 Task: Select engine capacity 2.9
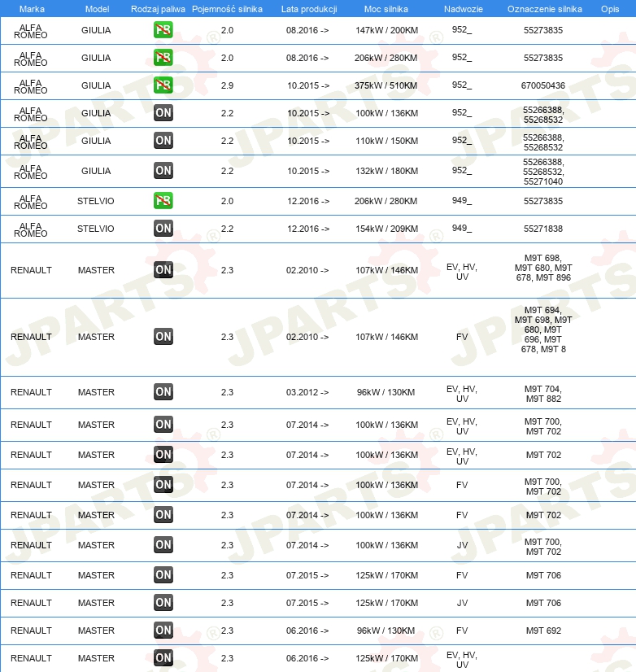click(x=227, y=85)
